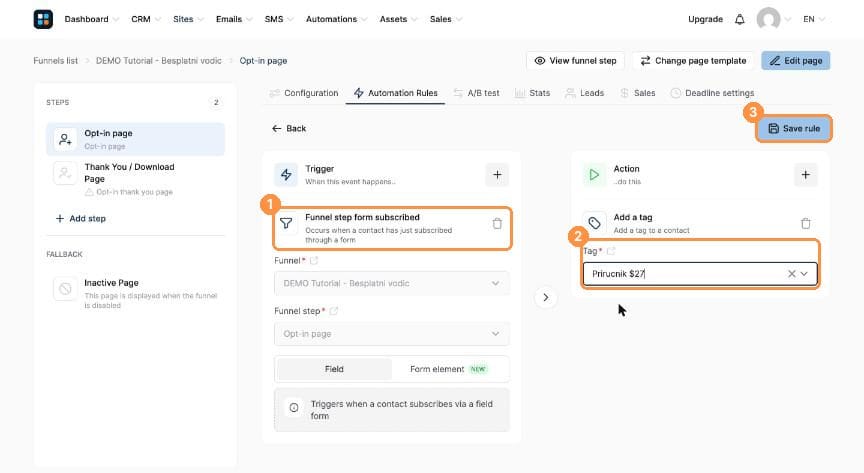Select the Opt-in page step
This screenshot has width=864, height=473.
tap(136, 139)
